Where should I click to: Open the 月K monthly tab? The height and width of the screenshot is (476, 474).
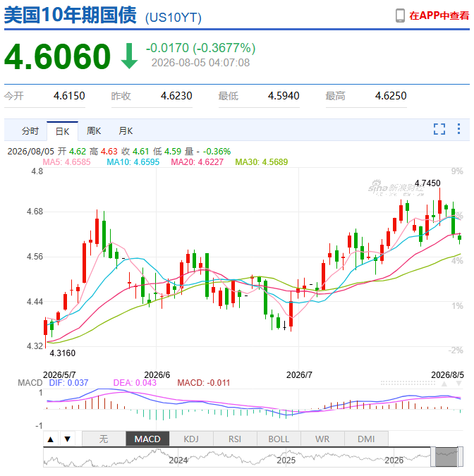[x=126, y=131]
